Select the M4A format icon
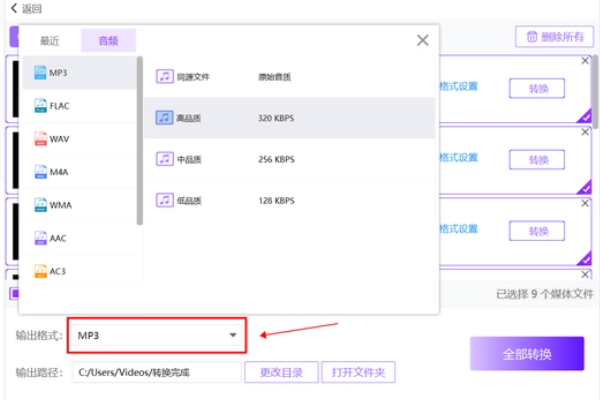 [x=41, y=171]
